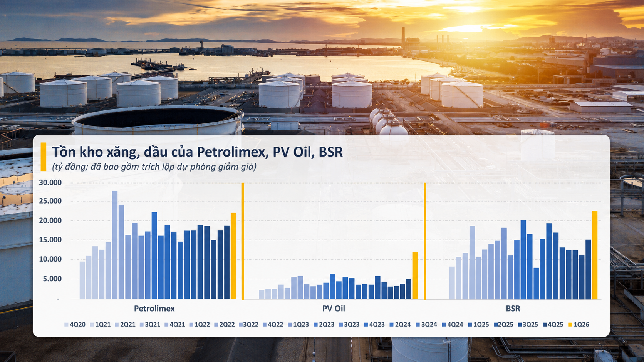Click the '3Q23' legend label
The image size is (644, 362).
tap(352, 324)
